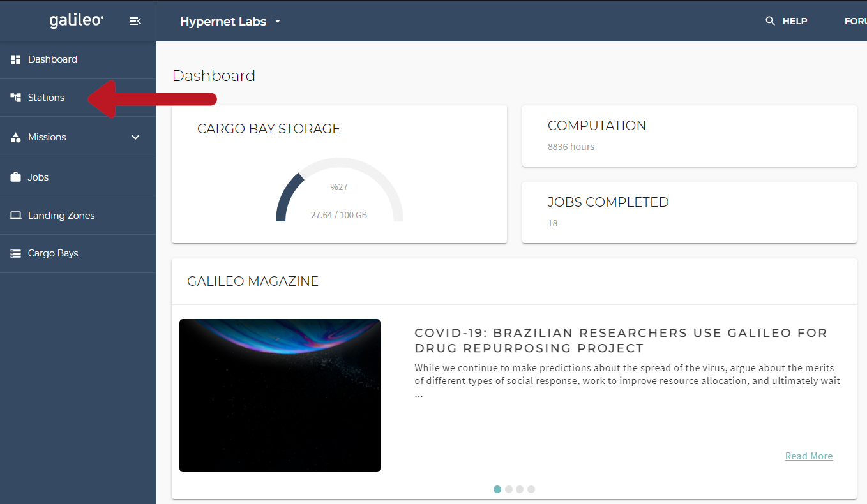The width and height of the screenshot is (867, 504).
Task: Open the Jobs menu item
Action: pyautogui.click(x=78, y=177)
